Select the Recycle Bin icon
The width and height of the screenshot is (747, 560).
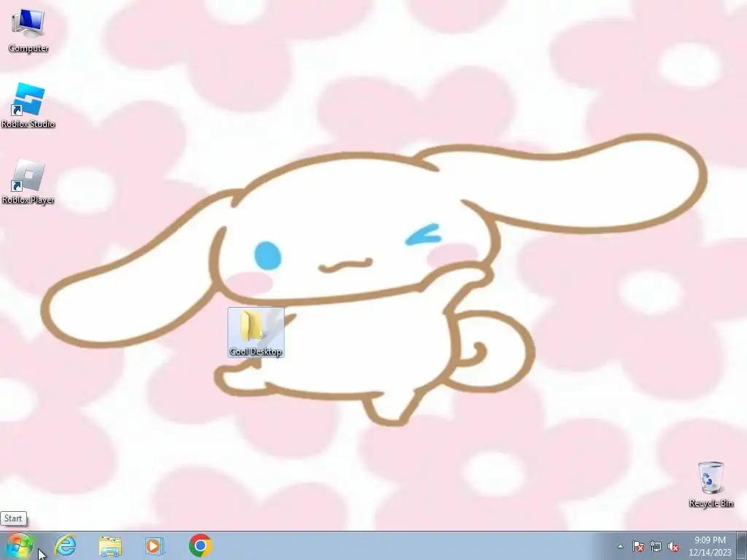pyautogui.click(x=711, y=484)
